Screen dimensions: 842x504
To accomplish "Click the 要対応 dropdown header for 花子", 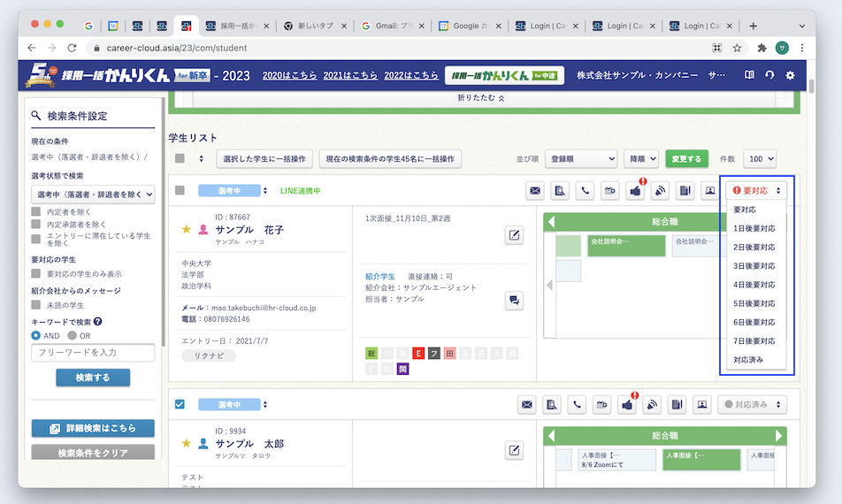I will click(x=756, y=190).
